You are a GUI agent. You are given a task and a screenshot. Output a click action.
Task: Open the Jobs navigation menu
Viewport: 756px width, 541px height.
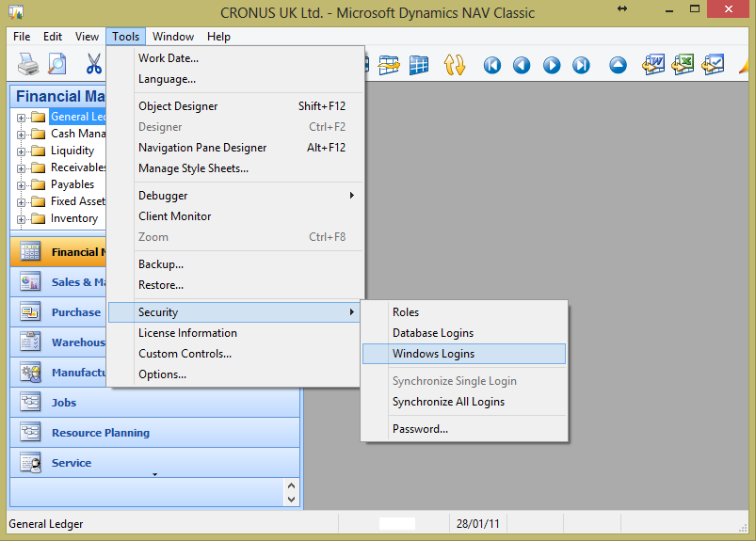click(x=154, y=403)
